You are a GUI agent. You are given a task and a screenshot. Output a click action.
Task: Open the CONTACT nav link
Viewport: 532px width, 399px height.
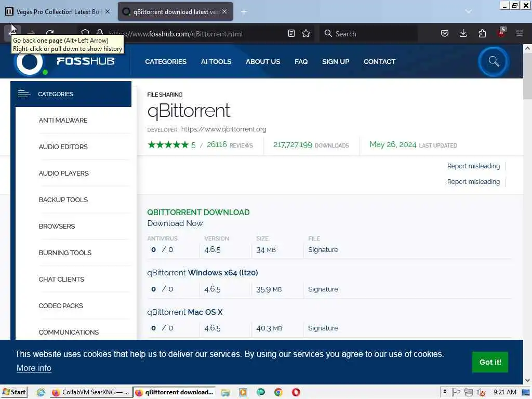(379, 61)
